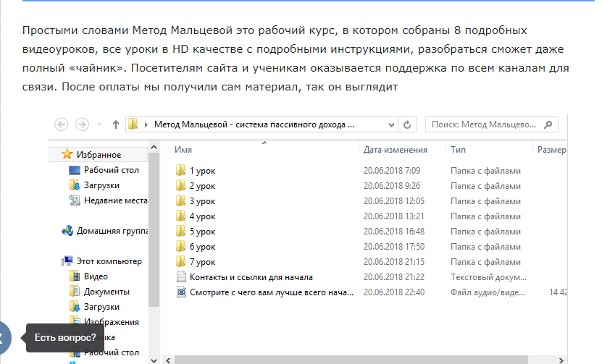Open the 5 урок folder
The image size is (615, 364).
tap(202, 232)
